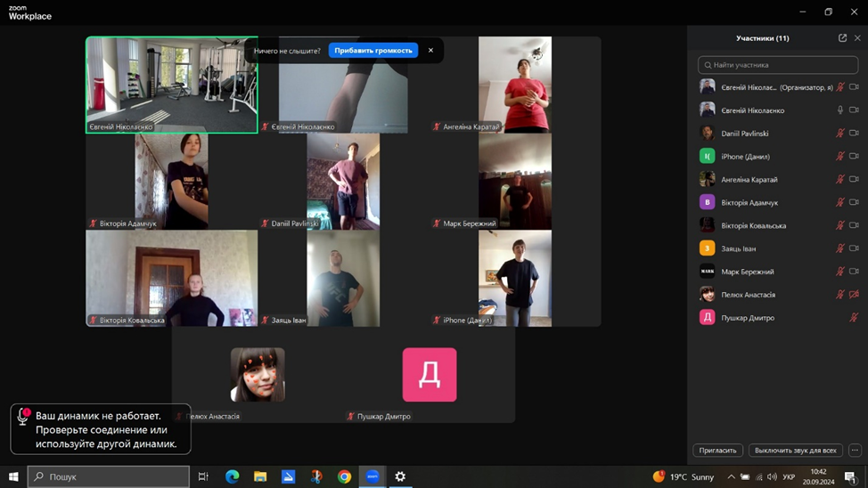Pop out the participants panel
Viewport: 868px width, 488px height.
pyautogui.click(x=842, y=38)
